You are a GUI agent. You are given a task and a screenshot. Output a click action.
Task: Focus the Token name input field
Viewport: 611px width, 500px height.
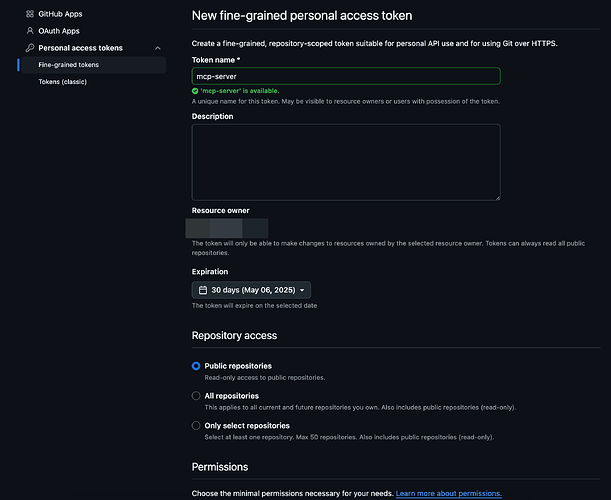(346, 76)
